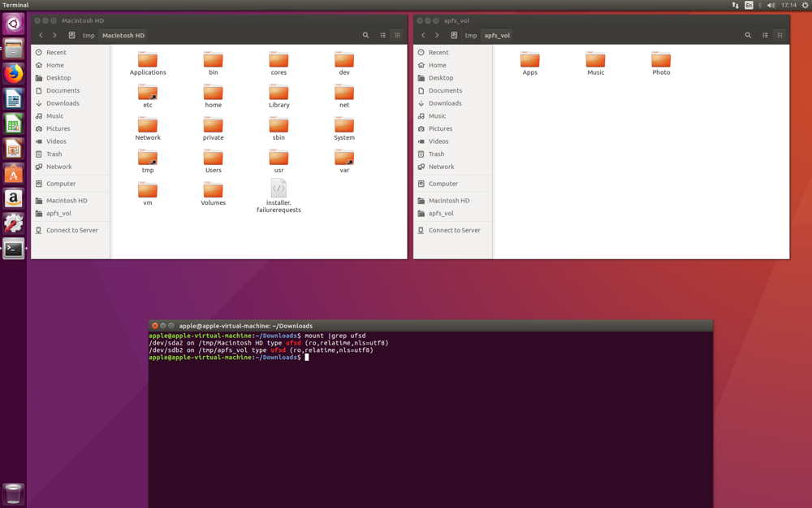Open the view options menu in Macintosh HD window
Screen dimensions: 812x508
pyautogui.click(x=382, y=35)
